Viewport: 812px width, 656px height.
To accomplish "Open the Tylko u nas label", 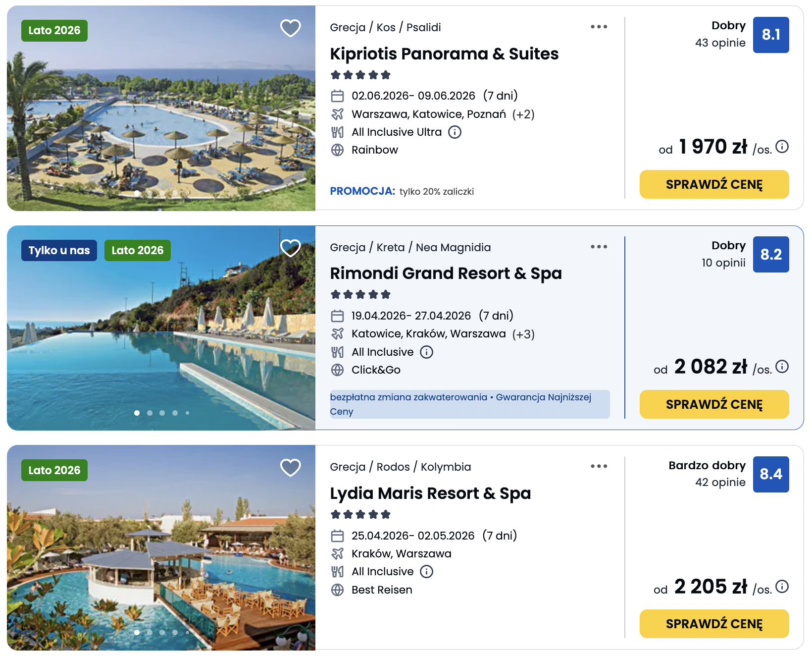I will [x=59, y=250].
